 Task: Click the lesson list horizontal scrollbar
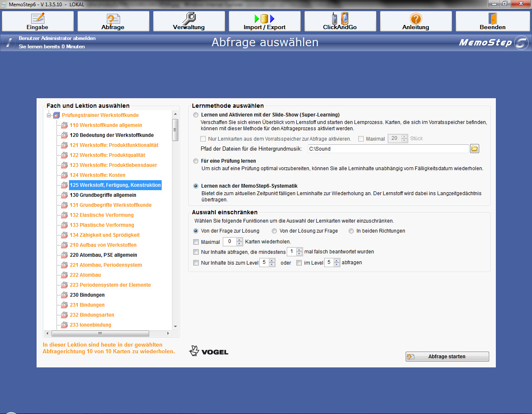(100, 333)
